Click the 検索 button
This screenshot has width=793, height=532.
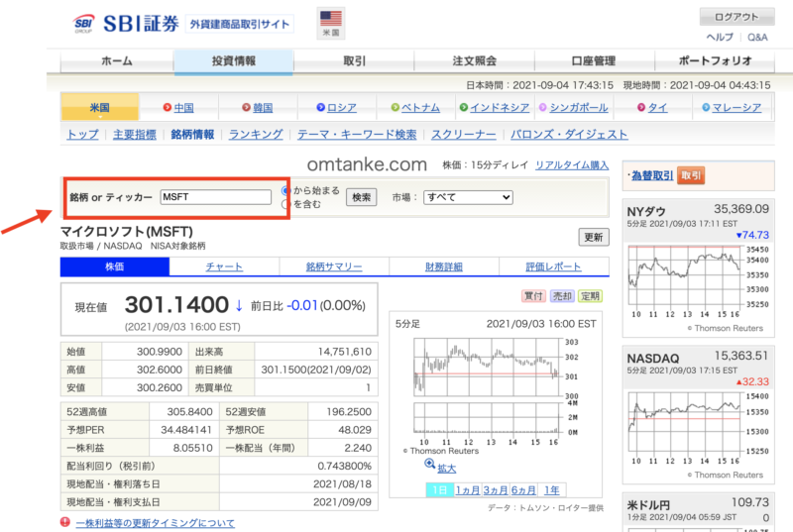point(362,197)
